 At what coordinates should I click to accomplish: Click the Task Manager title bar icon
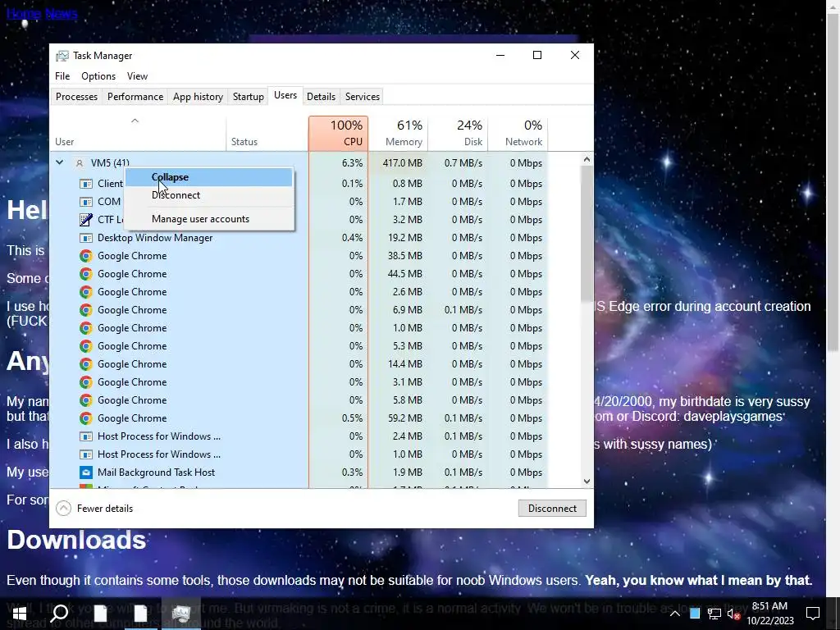tap(62, 56)
